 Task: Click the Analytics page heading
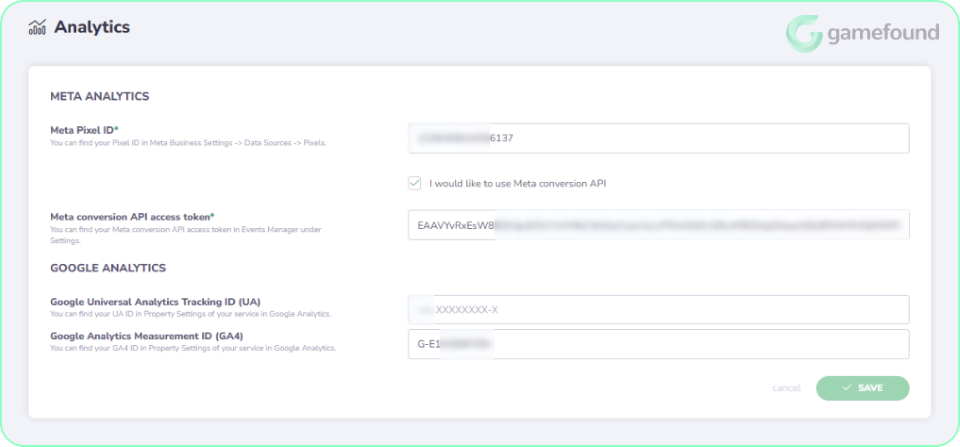coord(92,28)
